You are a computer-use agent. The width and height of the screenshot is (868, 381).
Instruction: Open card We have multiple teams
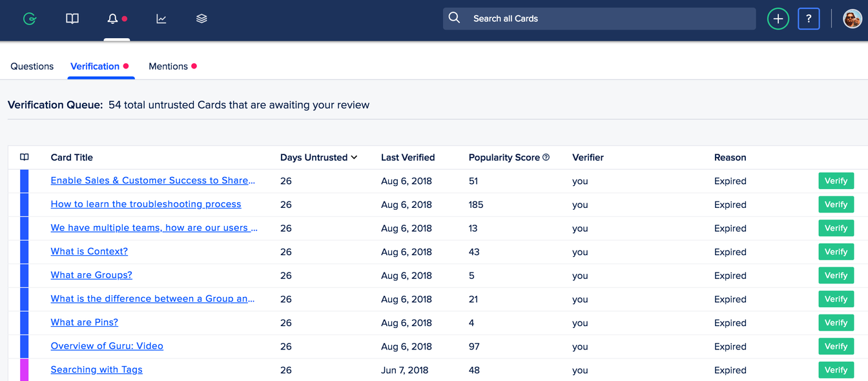point(154,228)
